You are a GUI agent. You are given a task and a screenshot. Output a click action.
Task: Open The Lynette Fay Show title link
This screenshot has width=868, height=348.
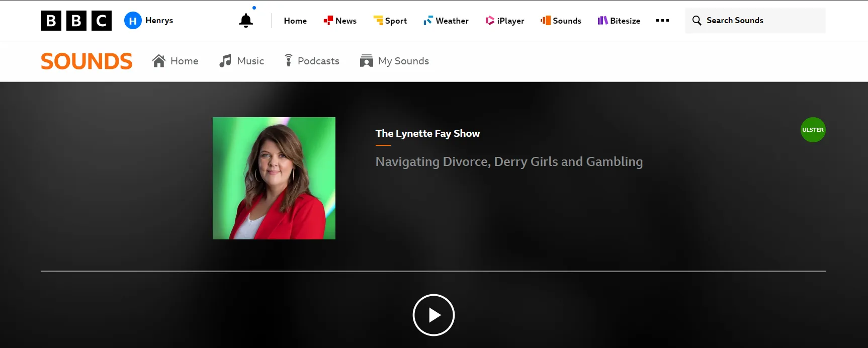click(x=427, y=133)
